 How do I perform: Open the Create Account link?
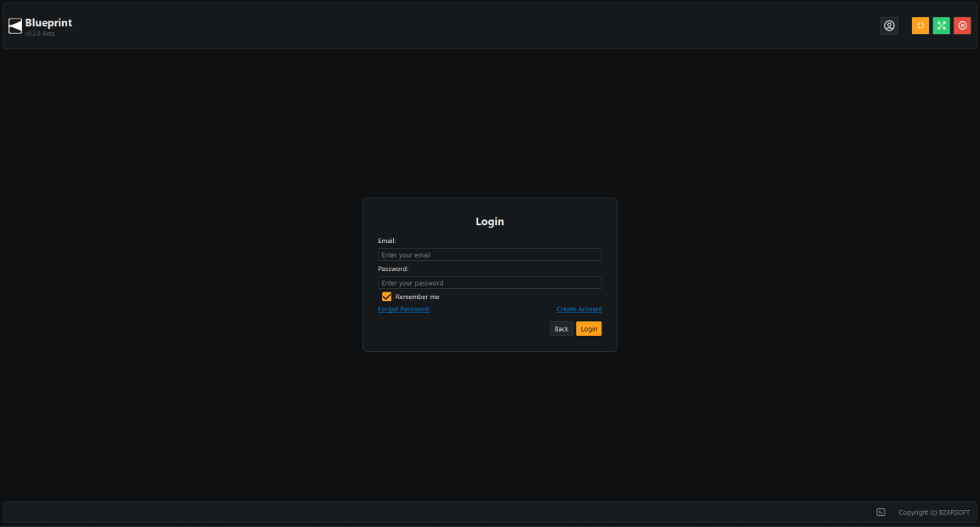(578, 309)
